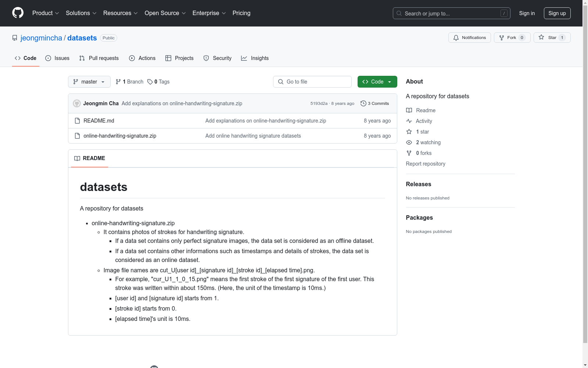
Task: Open the master branch dropdown
Action: click(x=89, y=82)
